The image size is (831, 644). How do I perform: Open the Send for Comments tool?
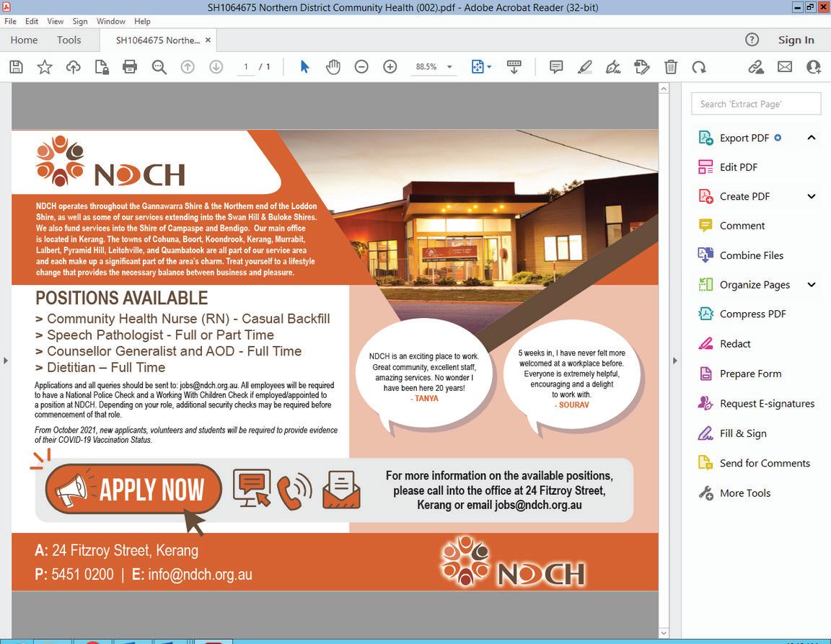764,463
